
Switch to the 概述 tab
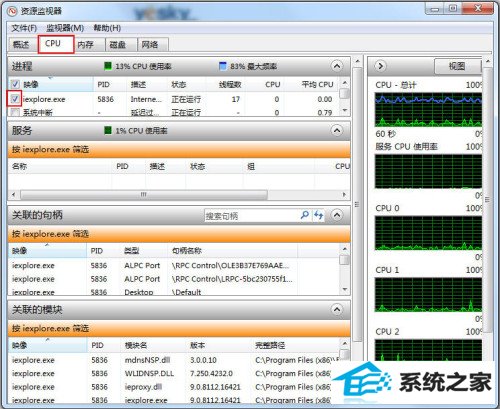coord(21,44)
